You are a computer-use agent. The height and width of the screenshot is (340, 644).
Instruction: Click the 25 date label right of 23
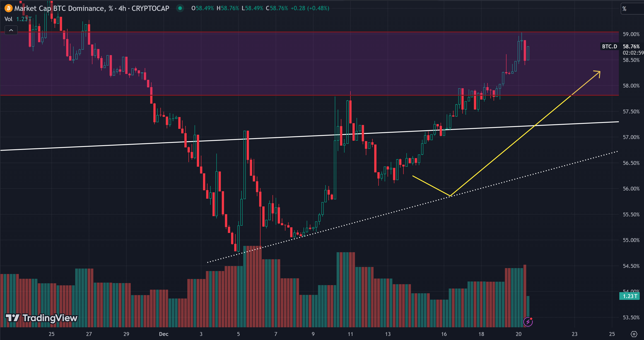pos(612,334)
